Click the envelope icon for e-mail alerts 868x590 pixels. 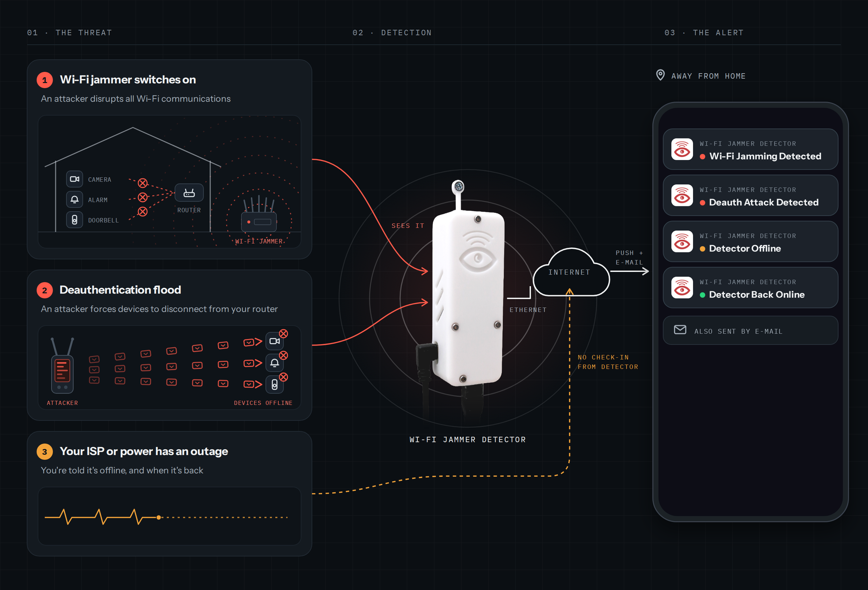pyautogui.click(x=680, y=330)
